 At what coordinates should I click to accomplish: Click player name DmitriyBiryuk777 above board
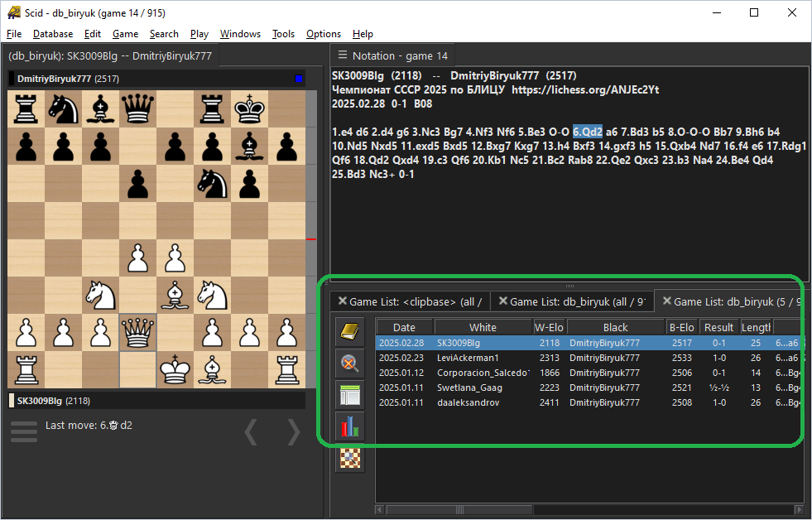coord(55,79)
